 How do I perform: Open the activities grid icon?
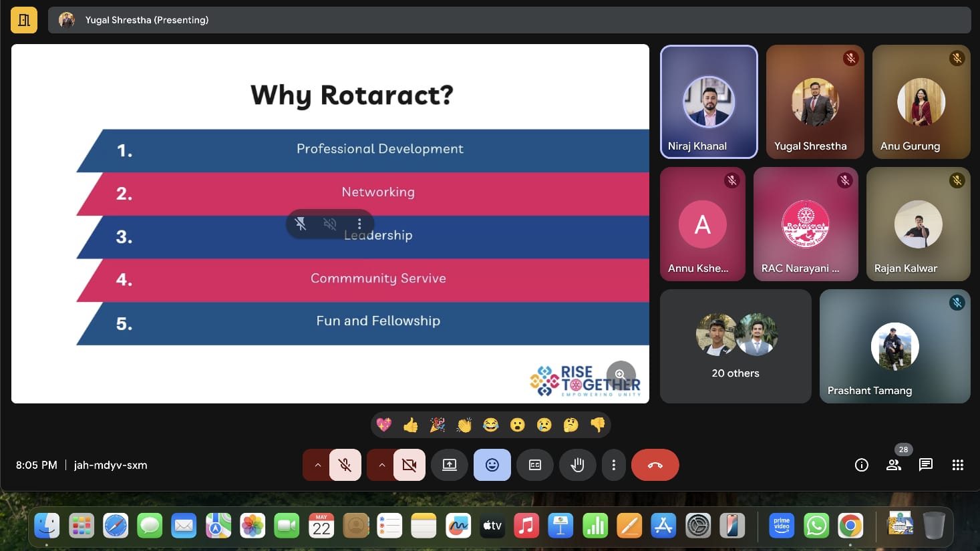(957, 465)
